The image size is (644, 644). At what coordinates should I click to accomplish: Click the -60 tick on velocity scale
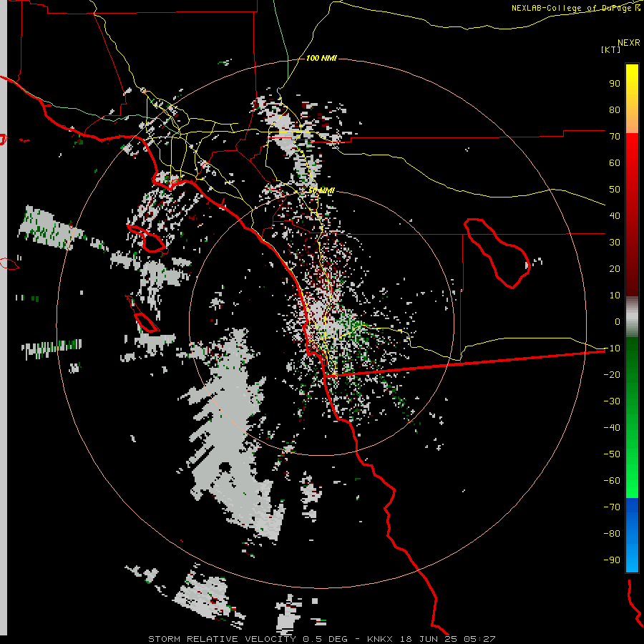coord(612,481)
